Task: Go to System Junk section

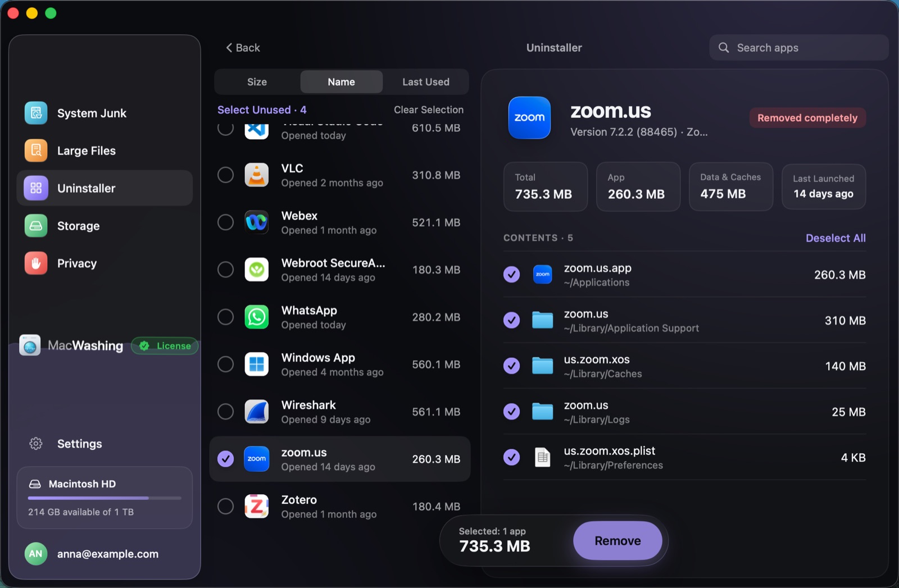Action: (x=105, y=113)
